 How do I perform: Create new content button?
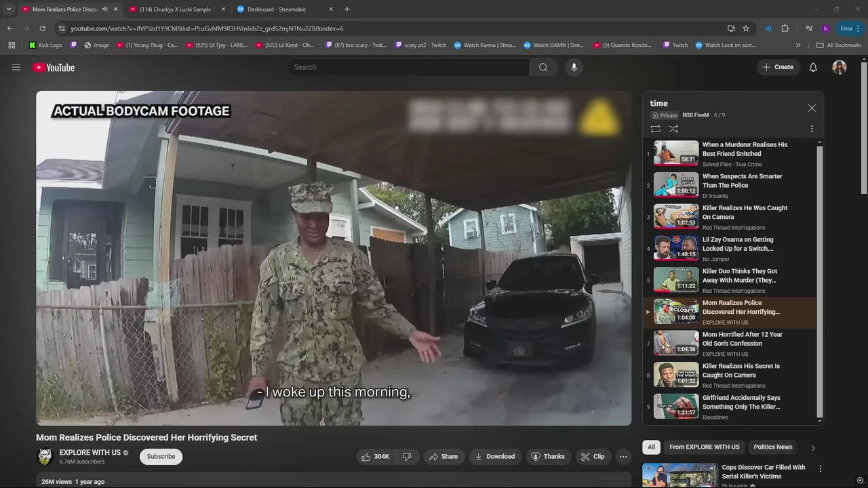pyautogui.click(x=777, y=67)
